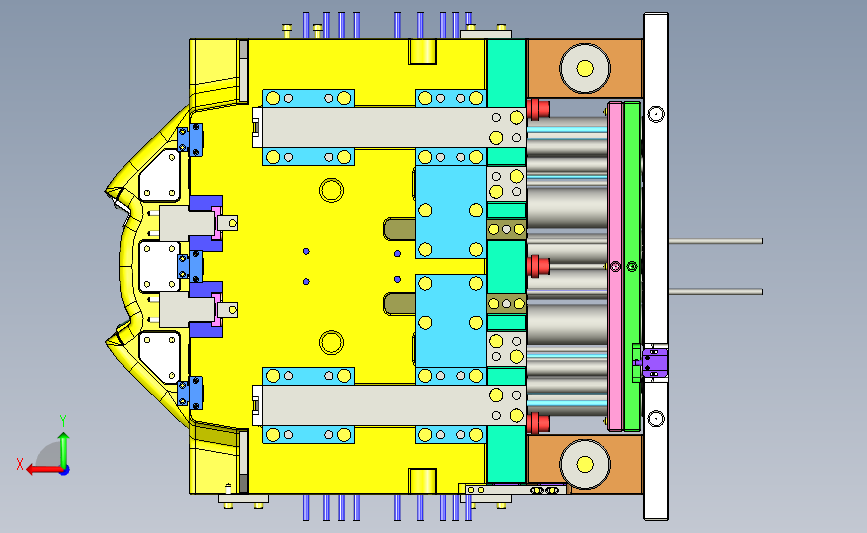The height and width of the screenshot is (533, 867).
Task: Click the red X axis arrow of the triad
Action: 44,470
